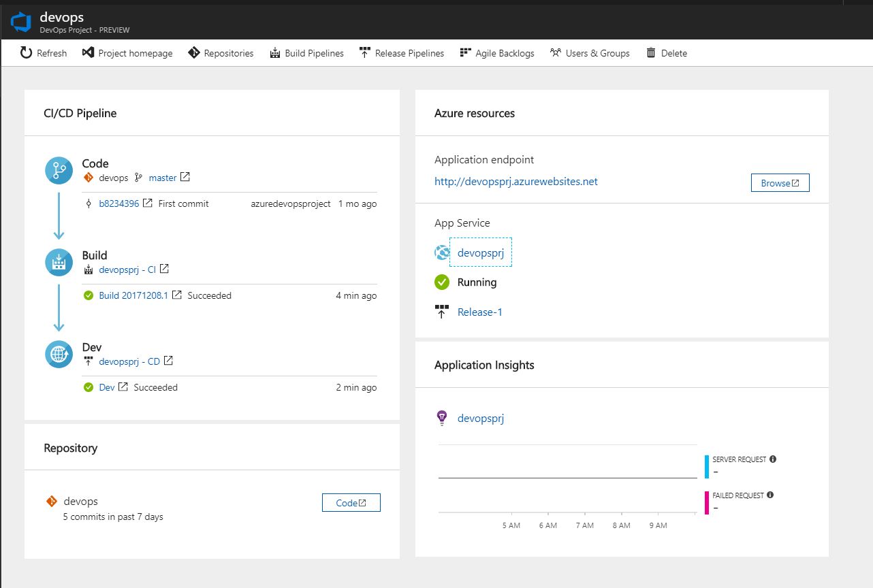Click the purple Application Insights bulb icon
Screen dimensions: 873x588
[441, 418]
